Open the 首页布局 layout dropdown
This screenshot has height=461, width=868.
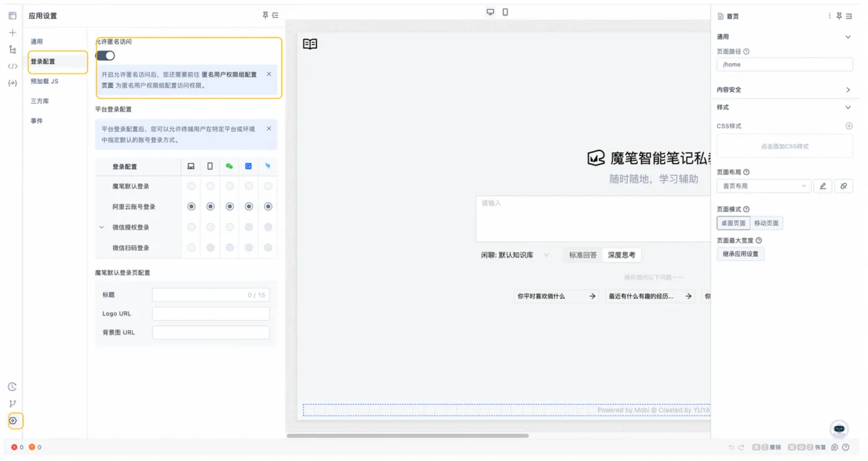tap(764, 186)
